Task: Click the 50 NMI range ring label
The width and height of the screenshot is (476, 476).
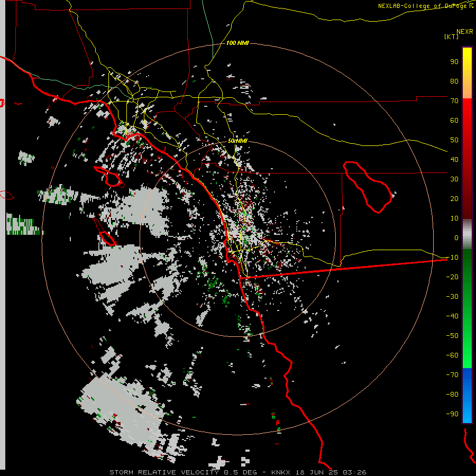Action: tap(237, 141)
